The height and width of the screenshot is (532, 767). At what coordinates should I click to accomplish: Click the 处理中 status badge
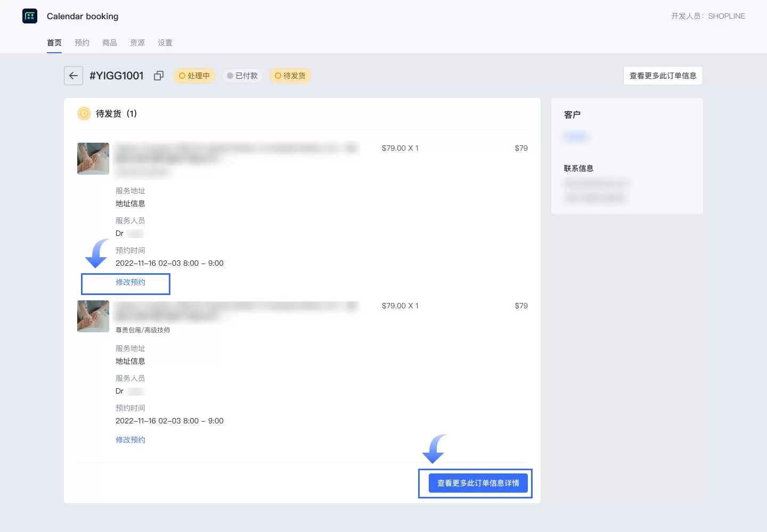(194, 76)
